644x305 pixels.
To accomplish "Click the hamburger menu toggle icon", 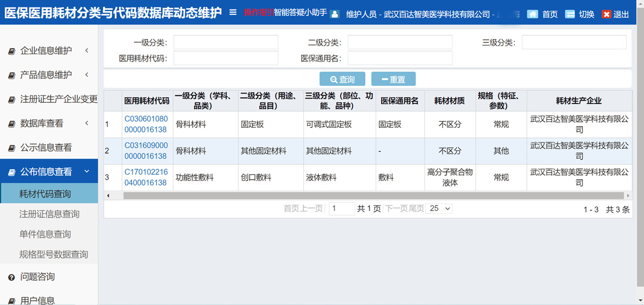I will click(x=233, y=12).
